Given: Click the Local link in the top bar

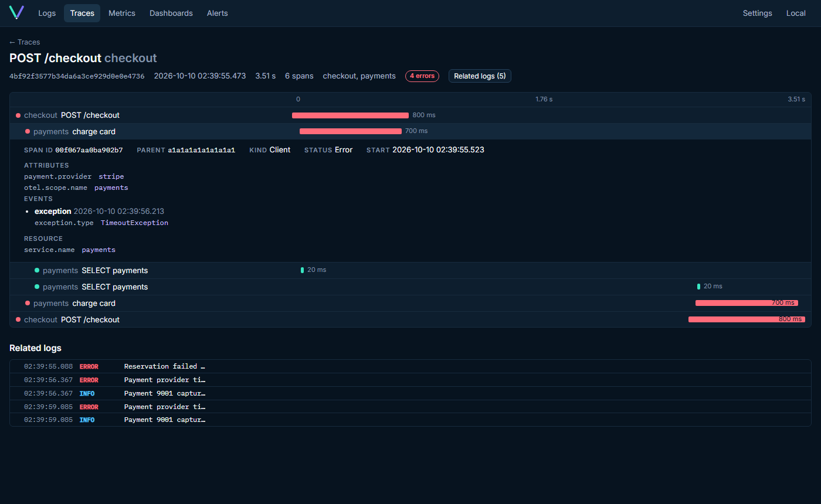Looking at the screenshot, I should [x=796, y=13].
